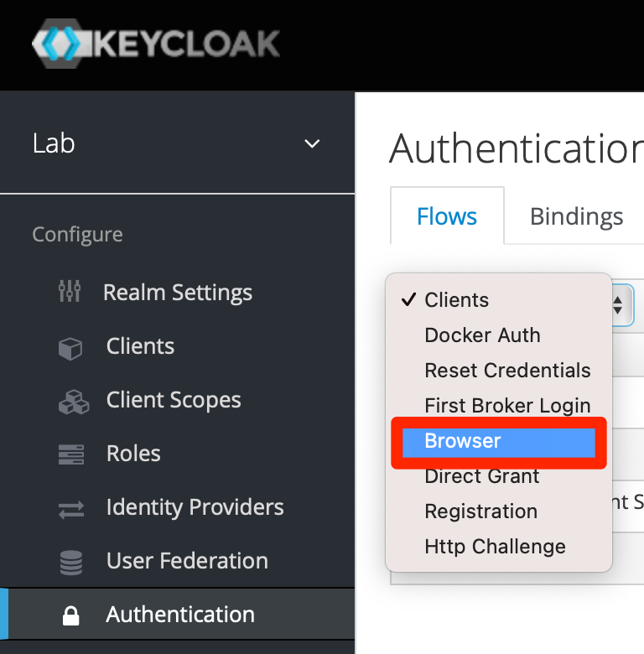
Task: Choose Browser from the flow dropdown
Action: 499,443
